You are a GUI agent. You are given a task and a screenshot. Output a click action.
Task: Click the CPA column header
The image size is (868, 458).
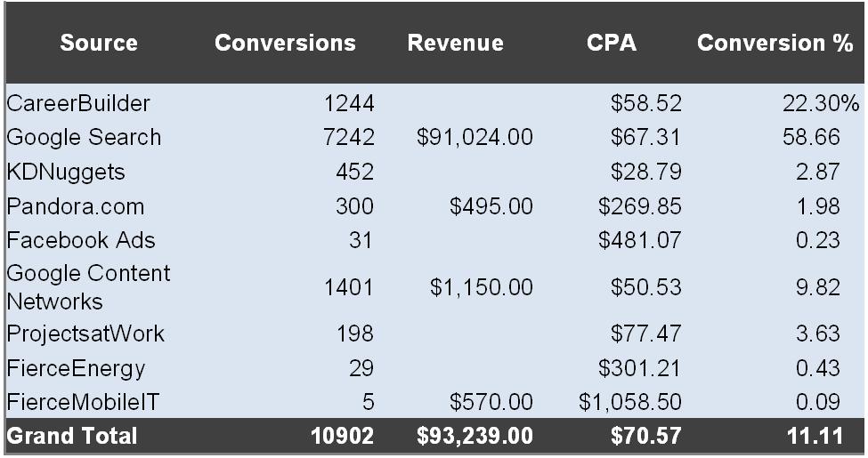(612, 44)
